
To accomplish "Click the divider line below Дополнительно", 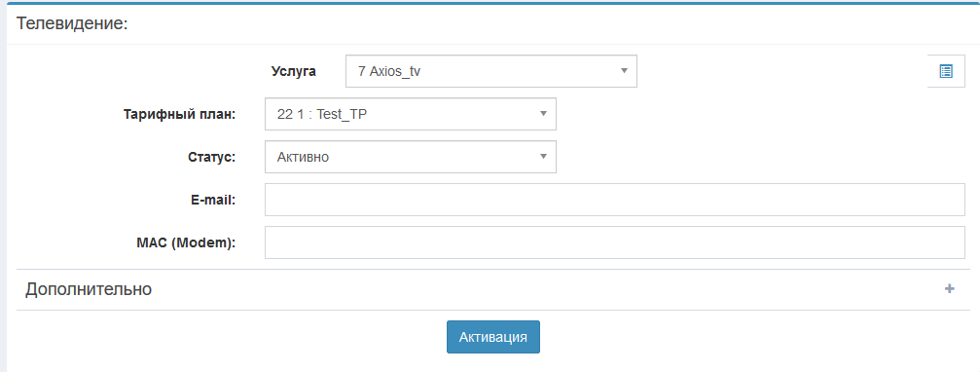I will (x=493, y=310).
